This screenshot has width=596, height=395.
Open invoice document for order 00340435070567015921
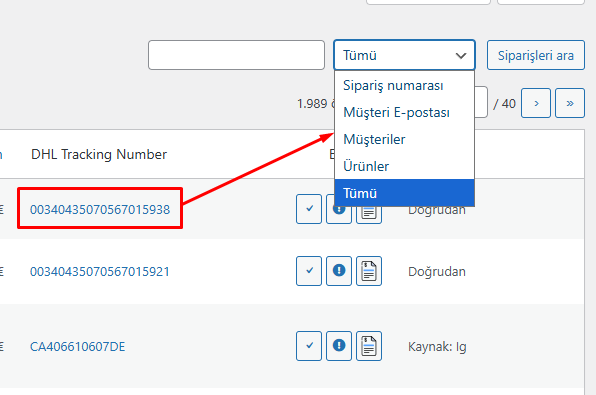point(369,271)
